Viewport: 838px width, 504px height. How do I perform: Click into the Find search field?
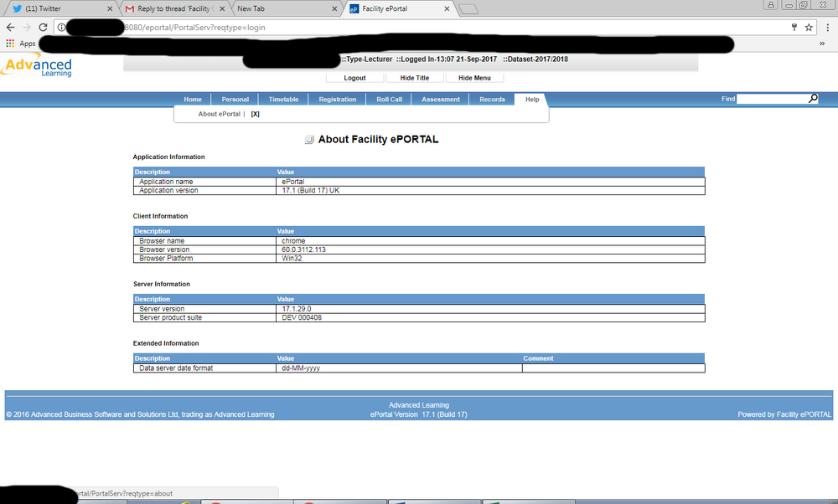click(x=772, y=99)
